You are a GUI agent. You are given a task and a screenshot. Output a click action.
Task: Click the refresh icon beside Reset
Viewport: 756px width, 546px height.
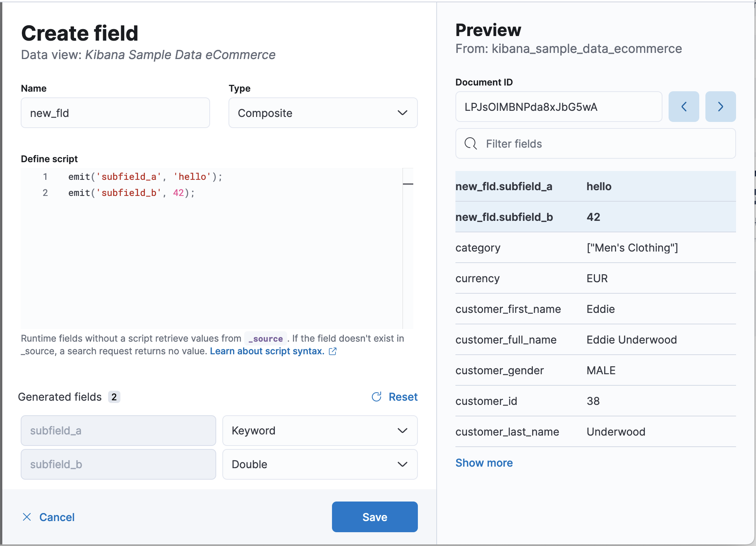376,397
